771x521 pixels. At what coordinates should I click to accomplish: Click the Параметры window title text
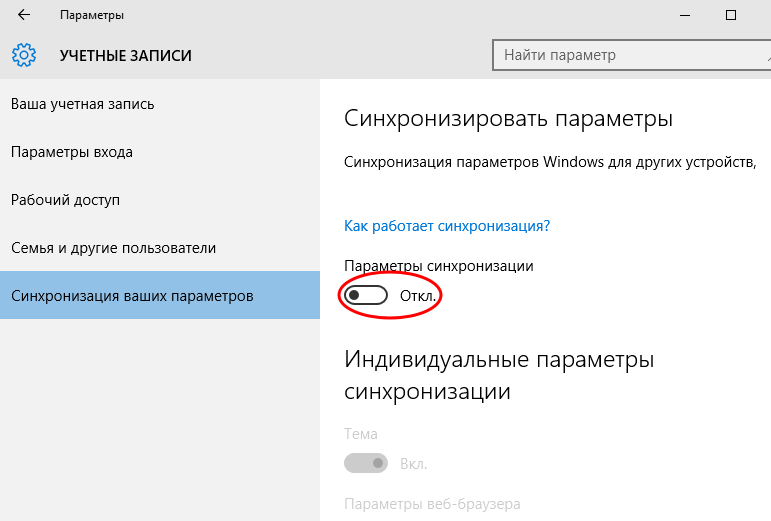[x=91, y=15]
